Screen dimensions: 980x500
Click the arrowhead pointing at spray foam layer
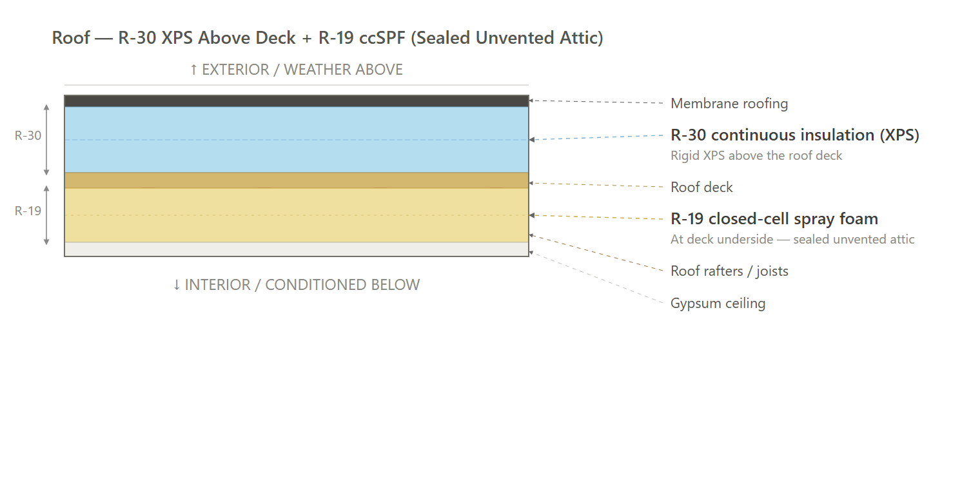pyautogui.click(x=531, y=215)
